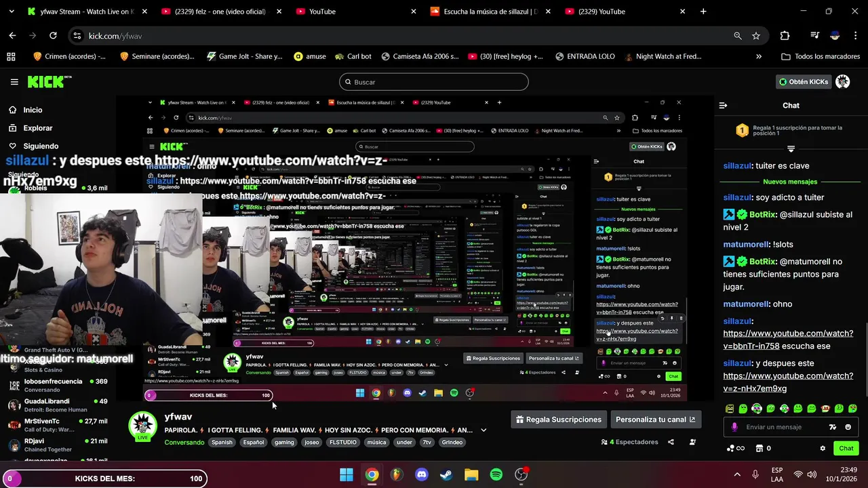Show more bookmarks chevron
Image resolution: width=868 pixels, height=488 pixels.
click(x=758, y=56)
